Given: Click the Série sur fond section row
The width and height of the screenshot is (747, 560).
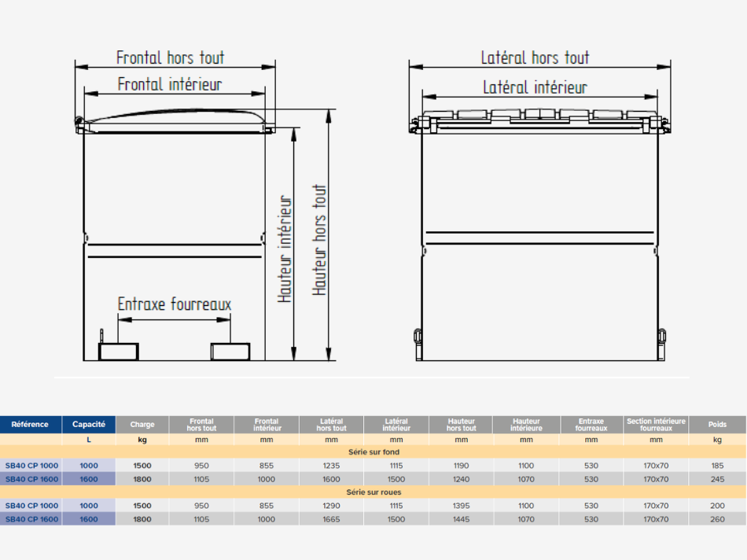Looking at the screenshot, I should point(373,452).
